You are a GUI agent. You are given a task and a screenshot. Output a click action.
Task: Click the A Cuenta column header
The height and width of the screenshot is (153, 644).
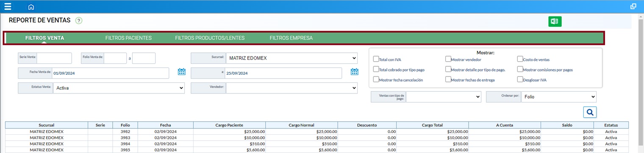tap(505, 125)
